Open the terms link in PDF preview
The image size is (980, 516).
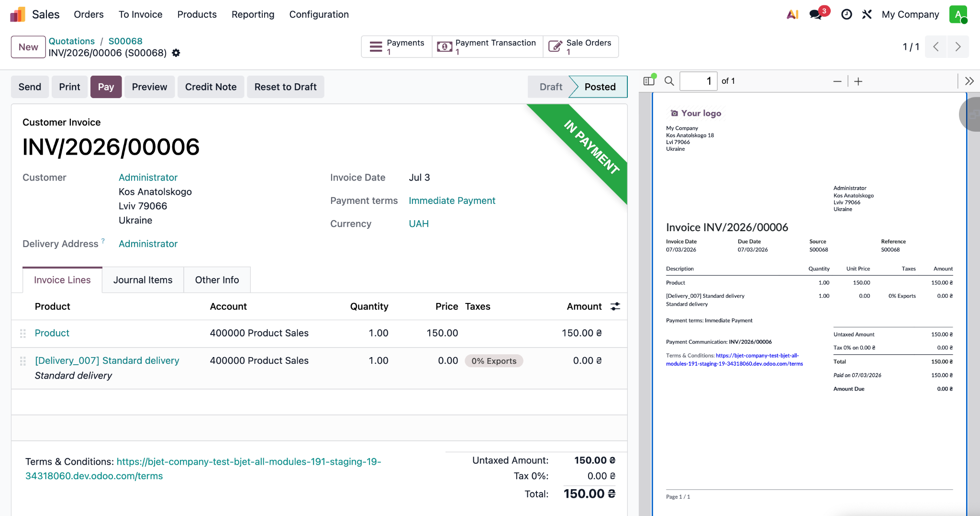[x=735, y=359]
